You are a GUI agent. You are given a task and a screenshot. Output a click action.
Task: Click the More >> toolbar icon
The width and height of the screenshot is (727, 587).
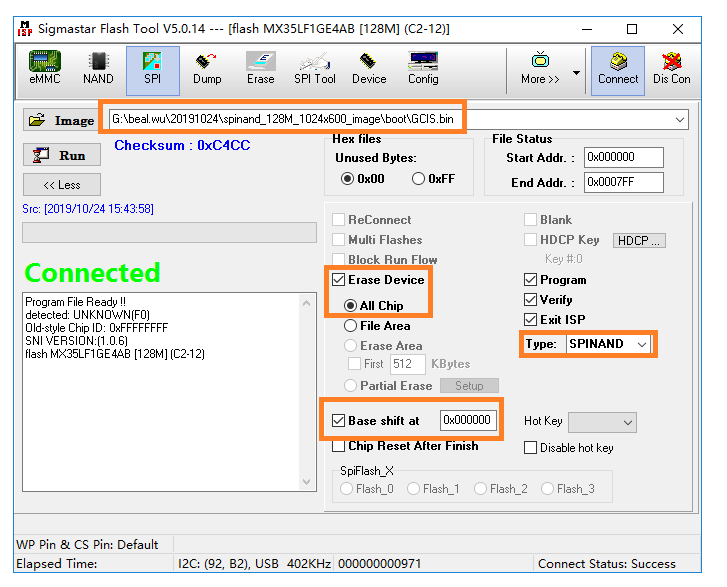tap(540, 69)
